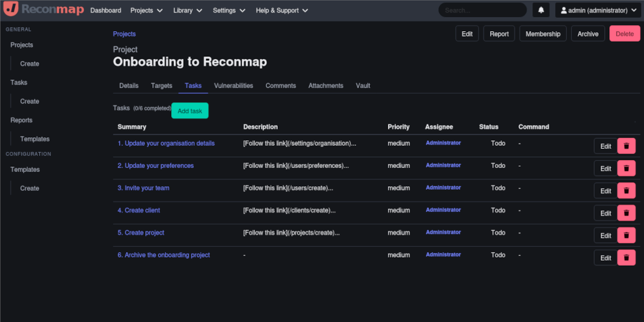The image size is (644, 322).
Task: Edit the 'Update your organisation details' task
Action: [606, 146]
